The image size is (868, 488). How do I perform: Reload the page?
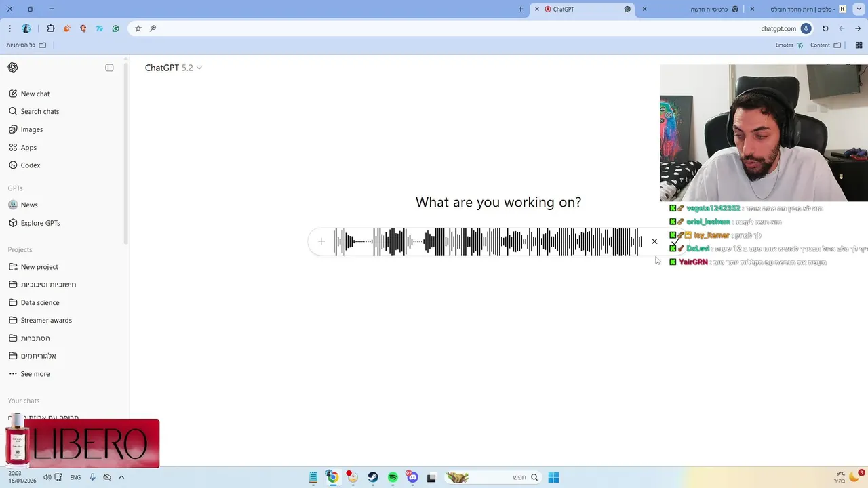coord(825,28)
